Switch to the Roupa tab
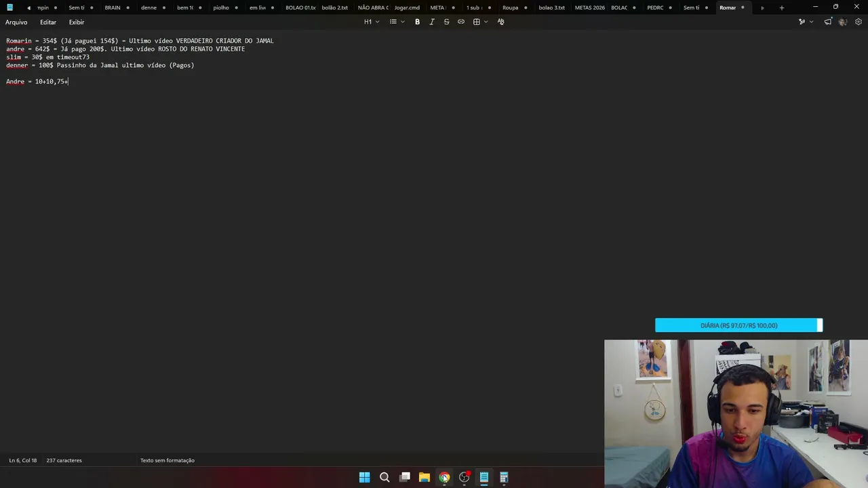 (511, 7)
